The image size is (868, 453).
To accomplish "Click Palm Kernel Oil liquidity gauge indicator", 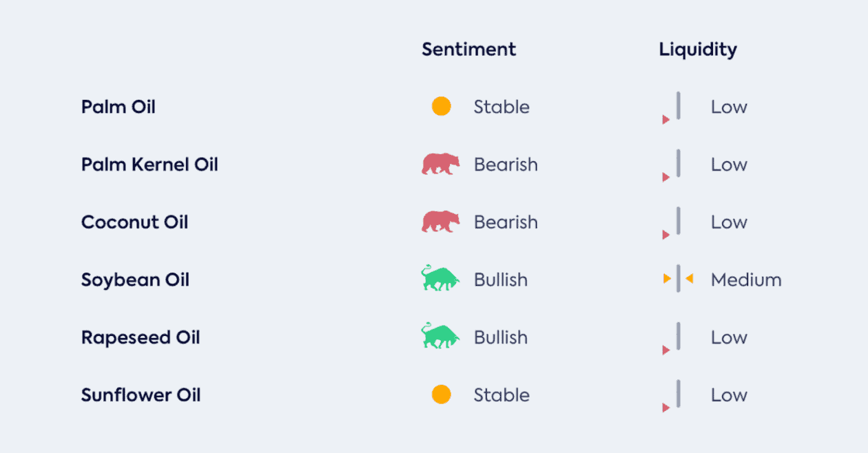I will [672, 165].
